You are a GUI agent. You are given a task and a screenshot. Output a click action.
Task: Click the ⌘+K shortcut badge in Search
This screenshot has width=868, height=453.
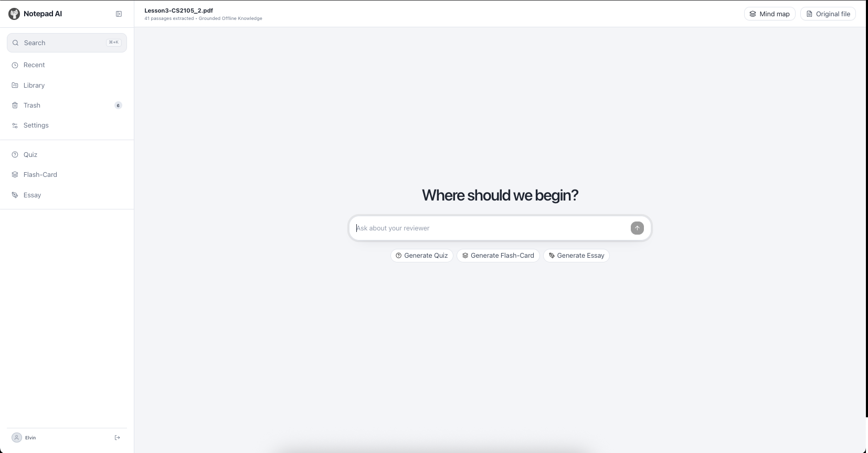tap(114, 43)
